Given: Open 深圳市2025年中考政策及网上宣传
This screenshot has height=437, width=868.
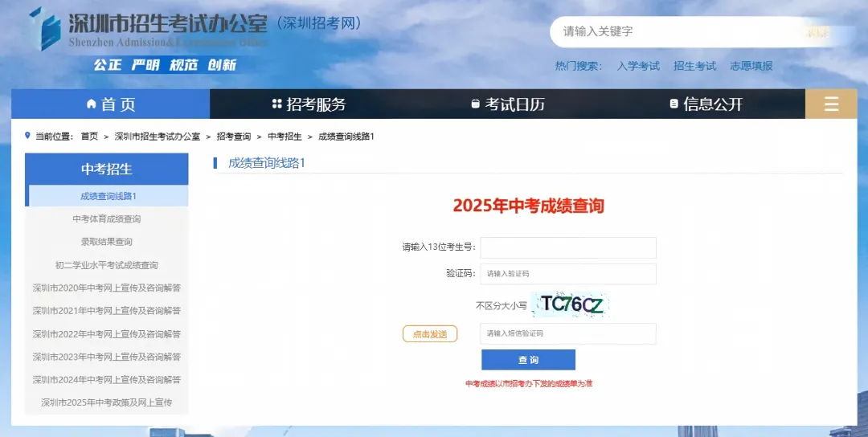Looking at the screenshot, I should [x=107, y=402].
